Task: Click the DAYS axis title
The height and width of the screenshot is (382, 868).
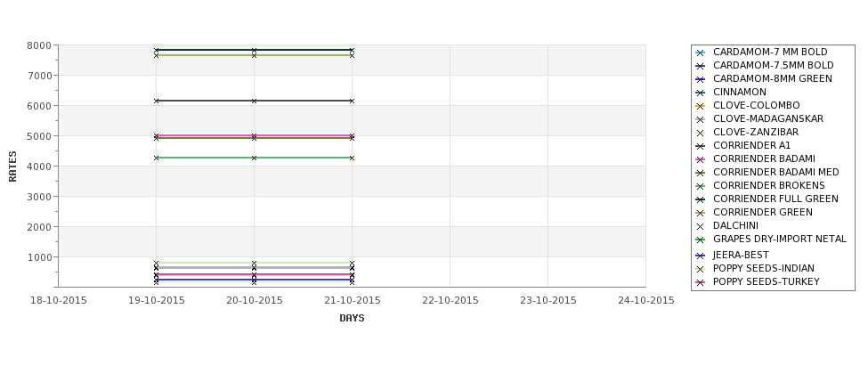Action: pos(352,319)
